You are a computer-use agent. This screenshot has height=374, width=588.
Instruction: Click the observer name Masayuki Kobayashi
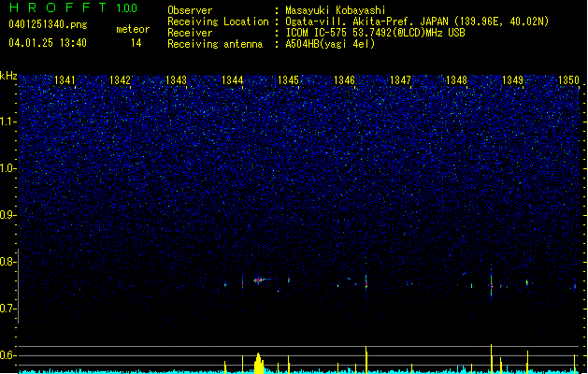coord(336,10)
